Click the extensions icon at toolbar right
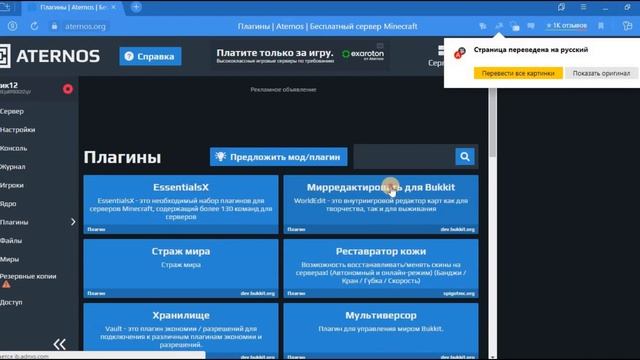Screen dimensions: 640x360 pyautogui.click(x=627, y=26)
